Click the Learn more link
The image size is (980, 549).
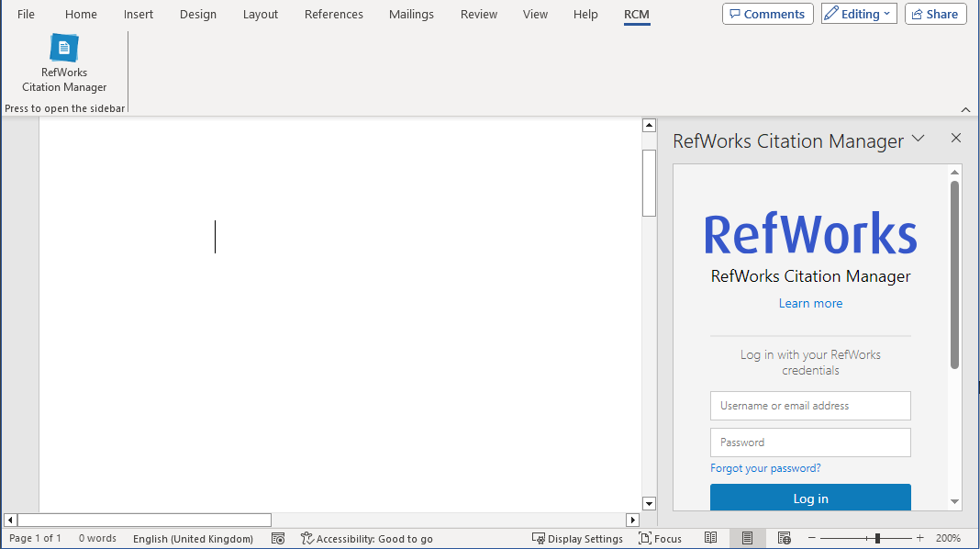[x=810, y=303]
